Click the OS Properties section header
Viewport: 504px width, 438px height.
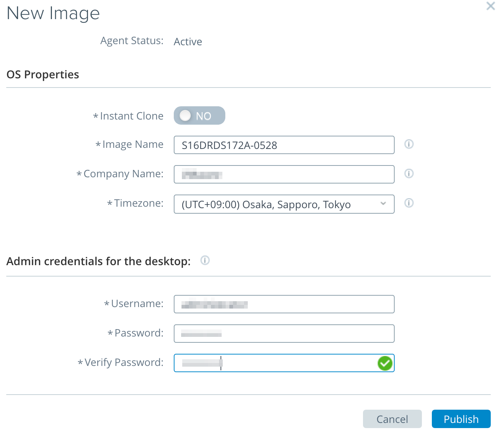pos(42,74)
